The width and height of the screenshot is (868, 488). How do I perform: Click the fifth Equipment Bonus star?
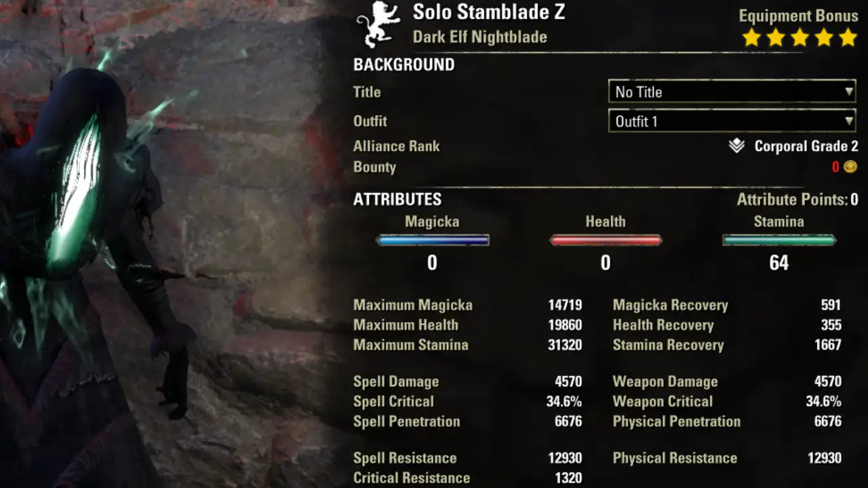pyautogui.click(x=848, y=37)
